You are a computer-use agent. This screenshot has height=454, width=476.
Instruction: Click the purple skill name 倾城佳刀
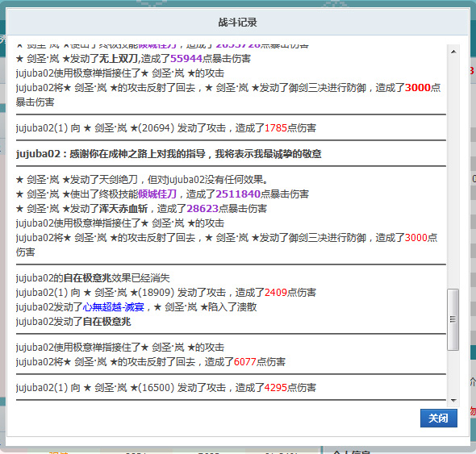click(x=157, y=194)
